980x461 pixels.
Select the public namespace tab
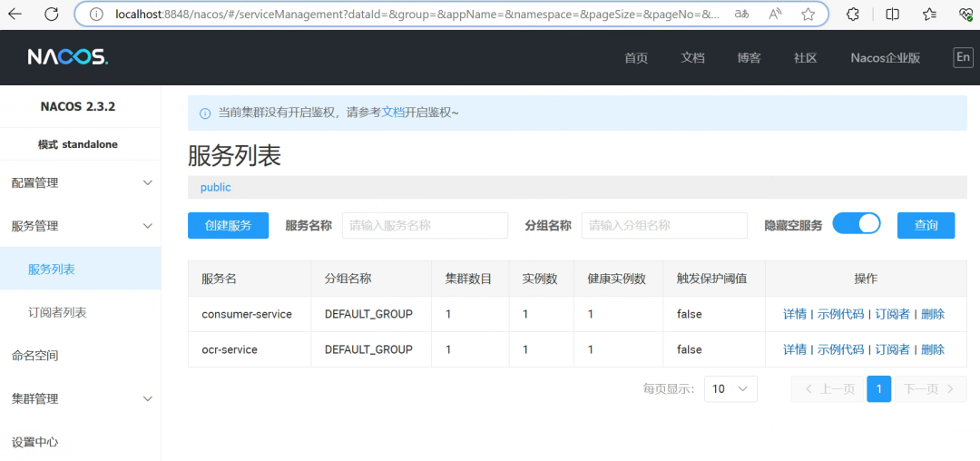[x=216, y=188]
